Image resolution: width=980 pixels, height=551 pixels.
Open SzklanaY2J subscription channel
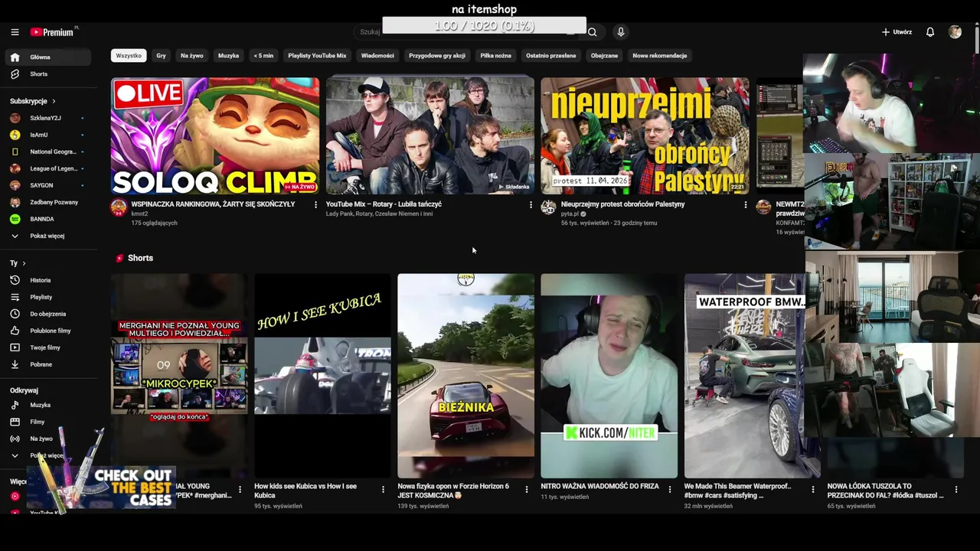point(48,118)
